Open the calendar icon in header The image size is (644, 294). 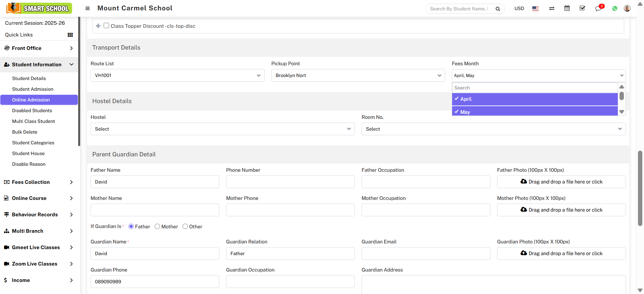click(x=567, y=8)
